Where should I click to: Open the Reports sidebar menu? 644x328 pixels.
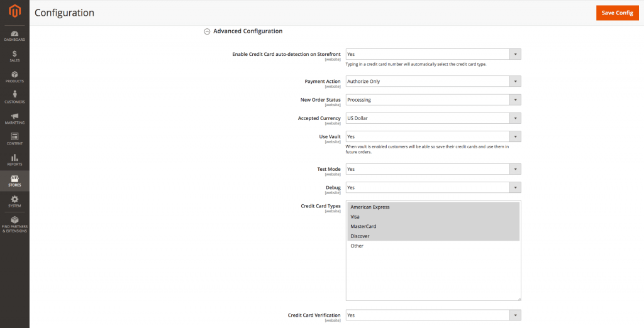point(14,160)
